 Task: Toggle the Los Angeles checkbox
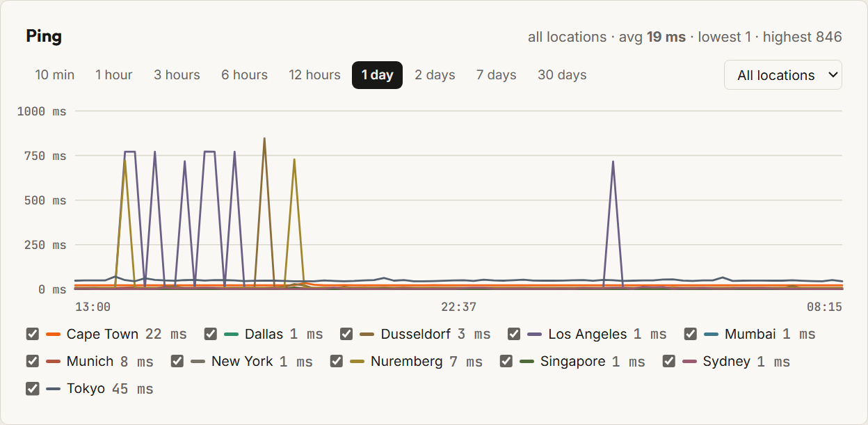(514, 334)
